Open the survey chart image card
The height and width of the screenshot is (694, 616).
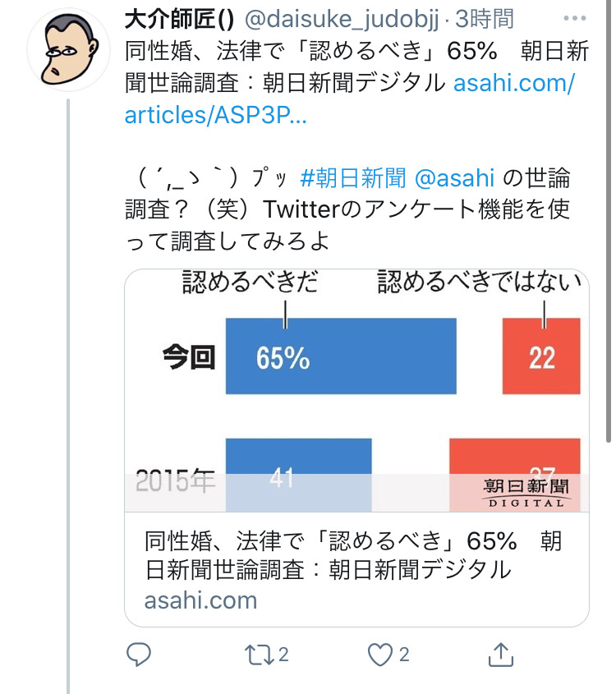tap(356, 390)
